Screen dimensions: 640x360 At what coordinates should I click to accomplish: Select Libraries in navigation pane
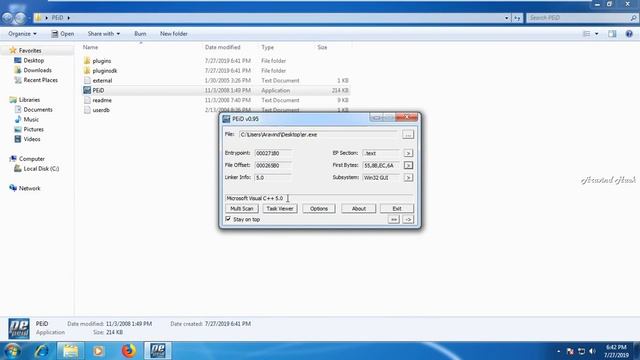click(29, 100)
